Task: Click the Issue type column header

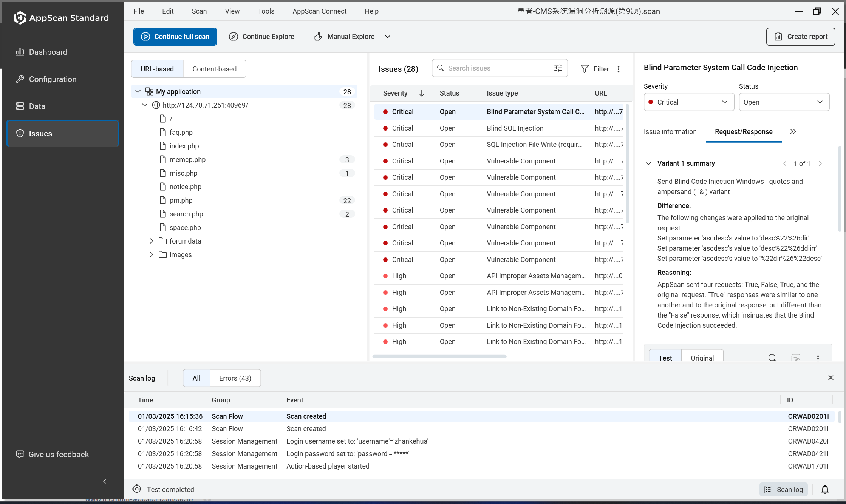Action: point(502,93)
